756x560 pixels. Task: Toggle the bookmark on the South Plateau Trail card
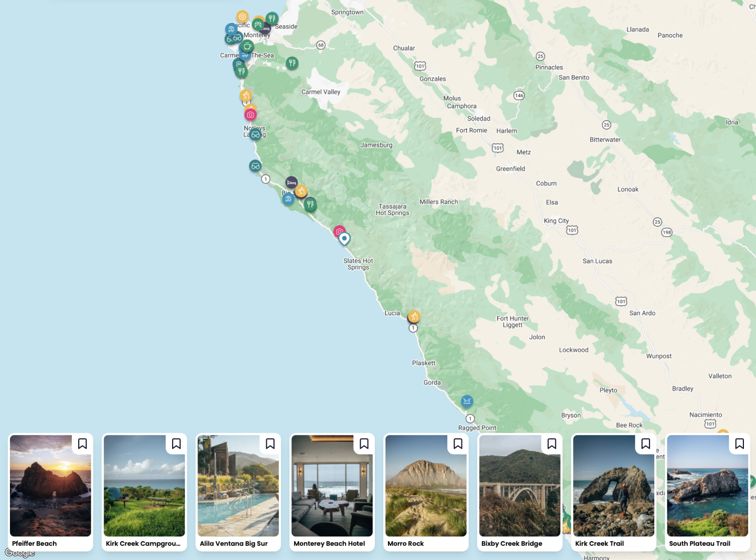pos(740,444)
